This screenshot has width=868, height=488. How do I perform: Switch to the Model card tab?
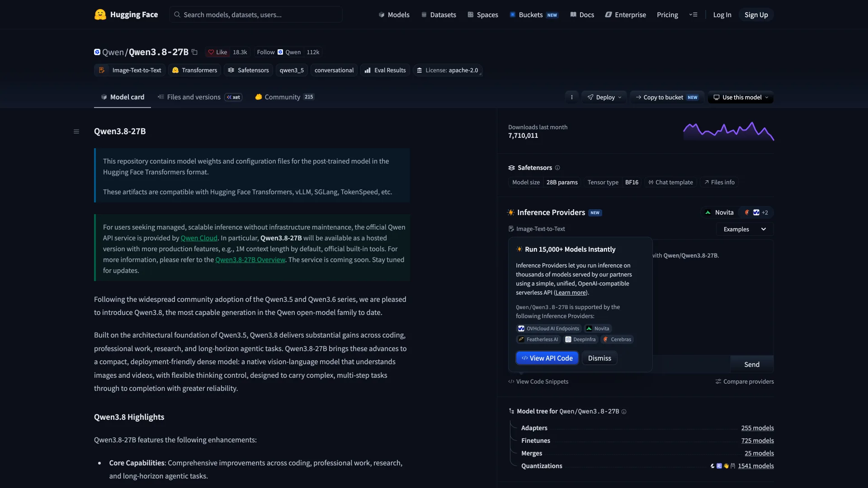point(123,97)
